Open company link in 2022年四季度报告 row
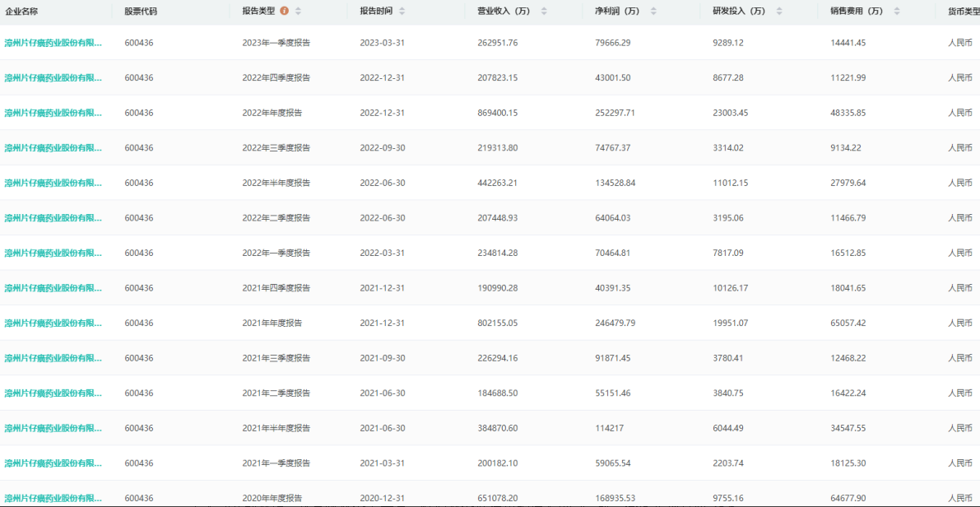The height and width of the screenshot is (507, 980). 53,78
